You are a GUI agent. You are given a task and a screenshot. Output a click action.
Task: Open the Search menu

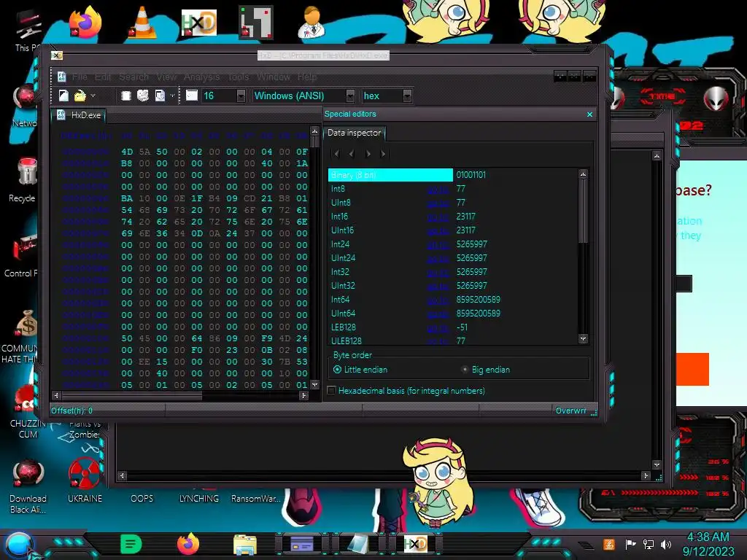pyautogui.click(x=134, y=77)
